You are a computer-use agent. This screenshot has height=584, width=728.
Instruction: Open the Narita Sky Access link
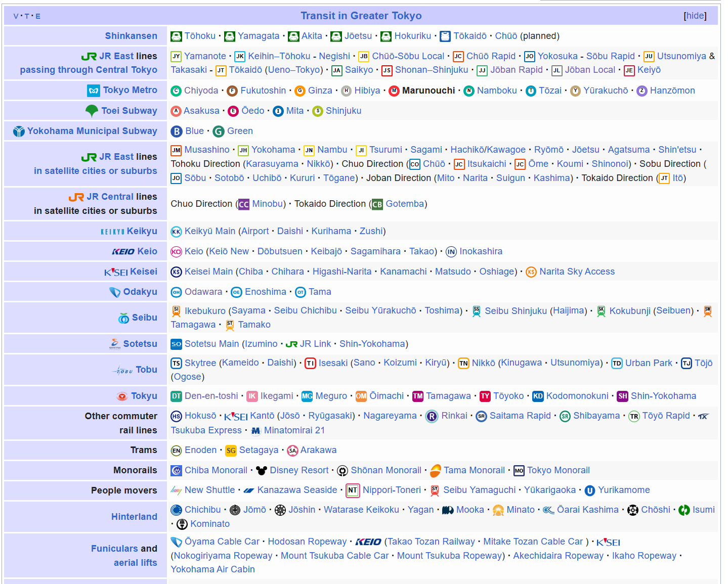point(577,272)
